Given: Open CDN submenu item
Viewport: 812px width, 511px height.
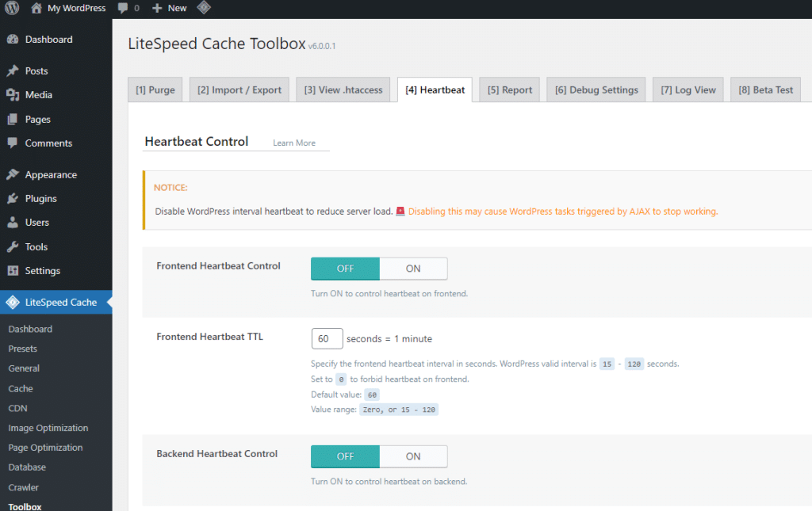Looking at the screenshot, I should pyautogui.click(x=17, y=408).
